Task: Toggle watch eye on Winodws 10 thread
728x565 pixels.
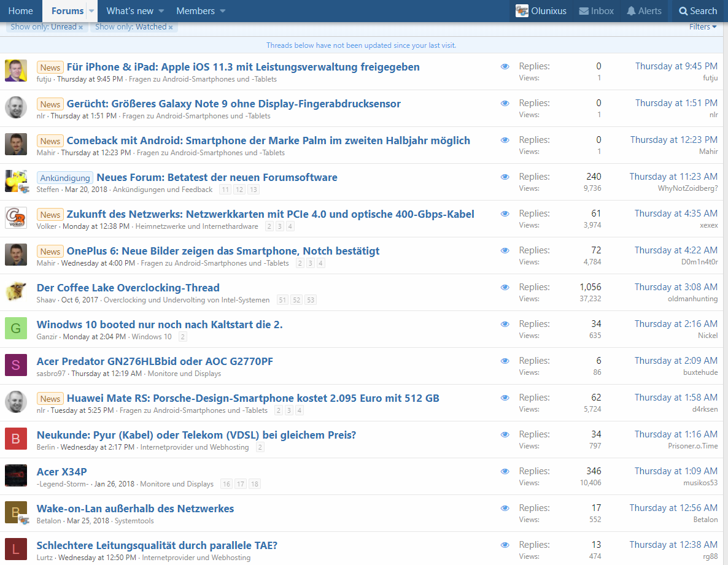Action: (x=505, y=325)
